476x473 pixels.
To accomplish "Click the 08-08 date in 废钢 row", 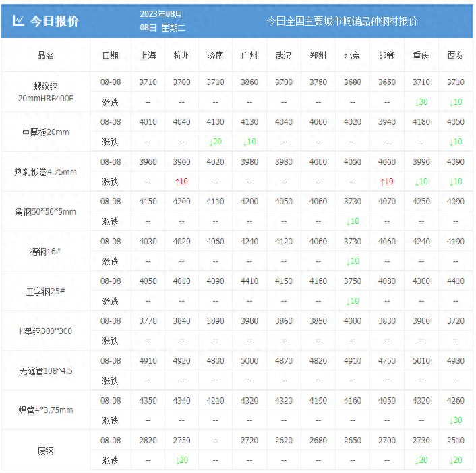I will click(x=111, y=440).
